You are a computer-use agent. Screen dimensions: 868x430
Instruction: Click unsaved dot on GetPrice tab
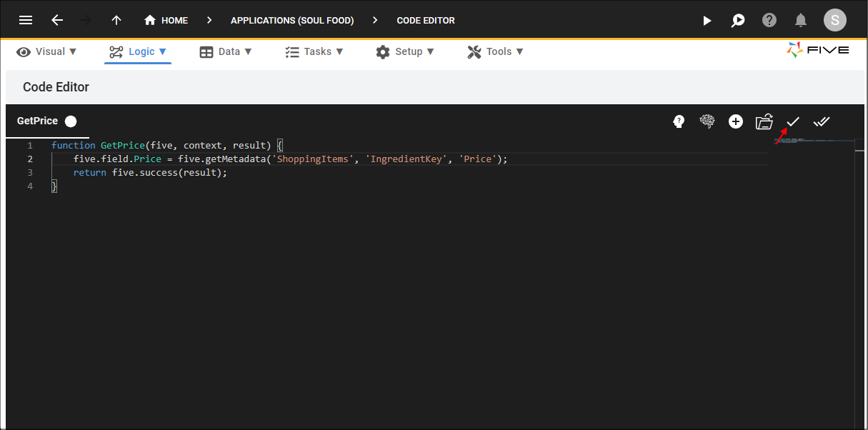point(71,121)
